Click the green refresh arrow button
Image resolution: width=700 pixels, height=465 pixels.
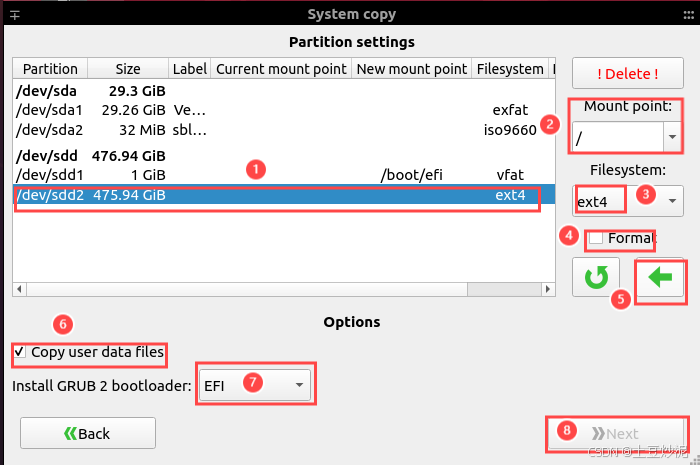596,277
